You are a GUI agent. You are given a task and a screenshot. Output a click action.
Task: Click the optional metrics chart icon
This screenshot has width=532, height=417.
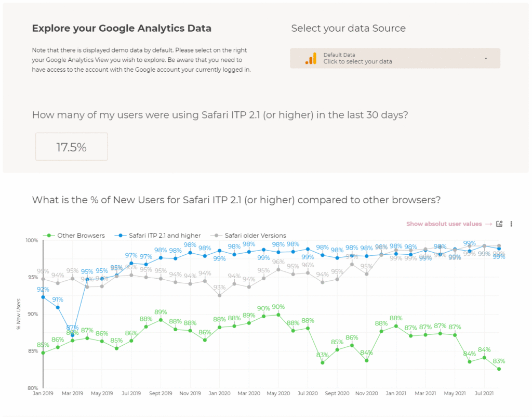(x=499, y=224)
